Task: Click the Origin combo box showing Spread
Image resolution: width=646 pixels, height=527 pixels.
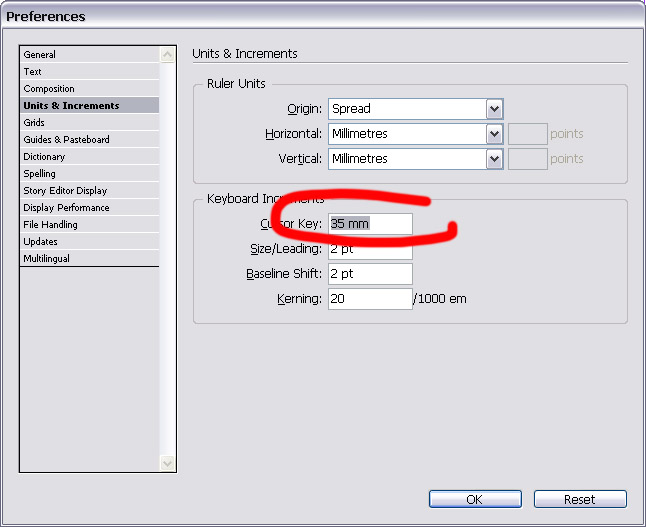Action: click(416, 109)
